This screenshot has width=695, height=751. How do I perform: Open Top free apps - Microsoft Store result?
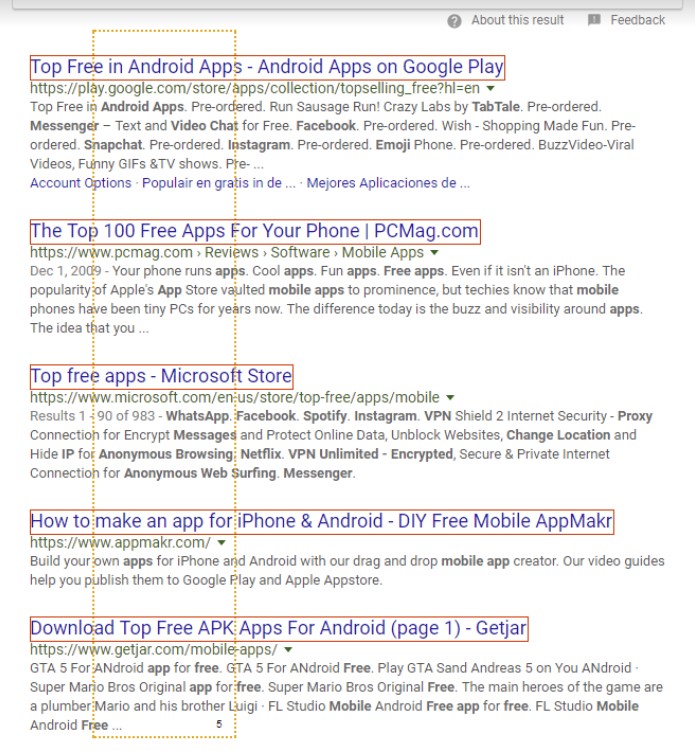point(161,376)
